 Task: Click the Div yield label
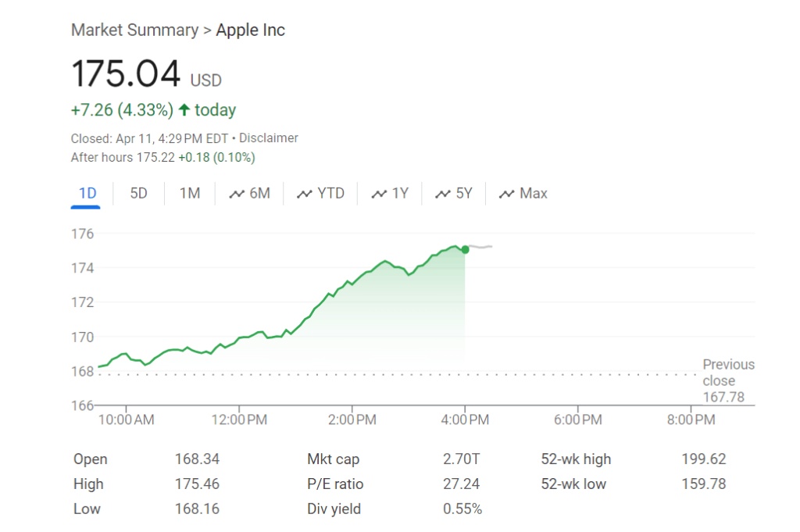(x=334, y=509)
